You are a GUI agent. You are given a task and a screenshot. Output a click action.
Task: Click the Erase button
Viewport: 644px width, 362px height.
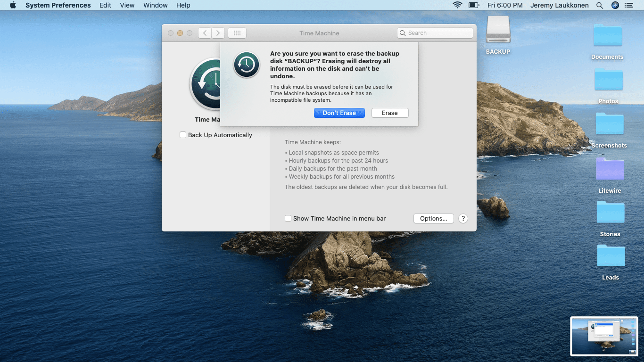[x=390, y=113]
